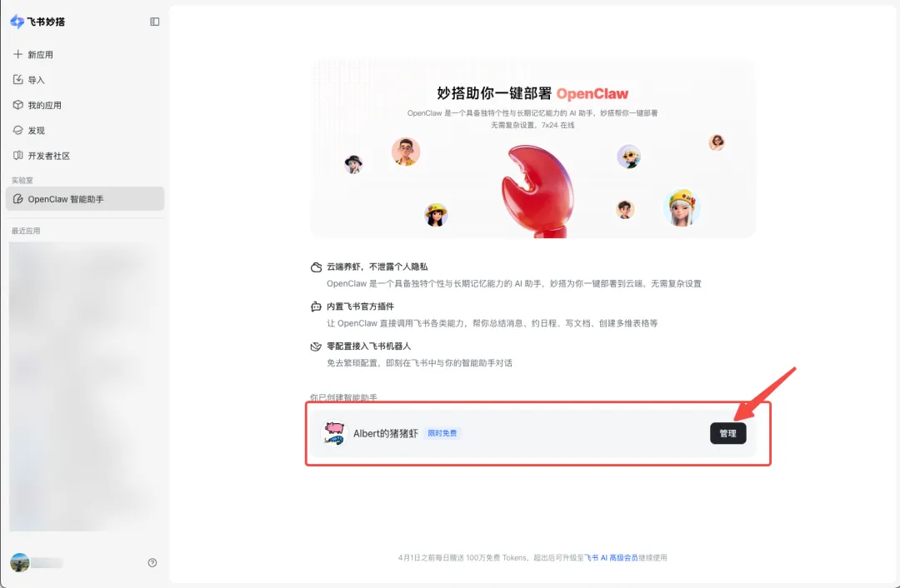The width and height of the screenshot is (900, 588).
Task: Click the 最近应用 section label
Action: (x=26, y=231)
